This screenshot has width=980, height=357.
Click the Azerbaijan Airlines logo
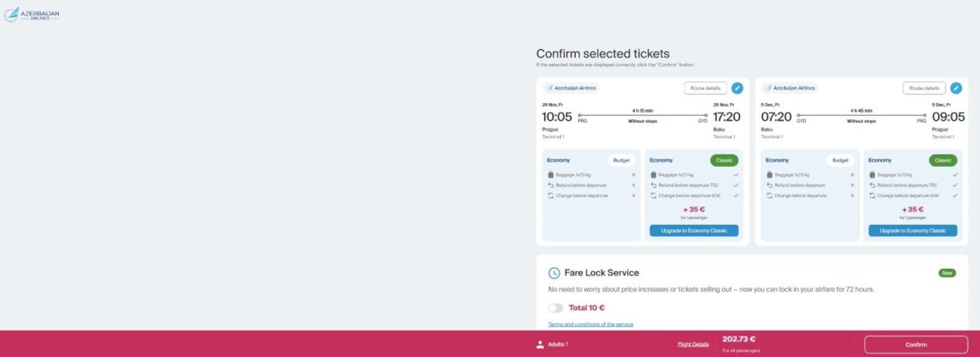pyautogui.click(x=32, y=14)
